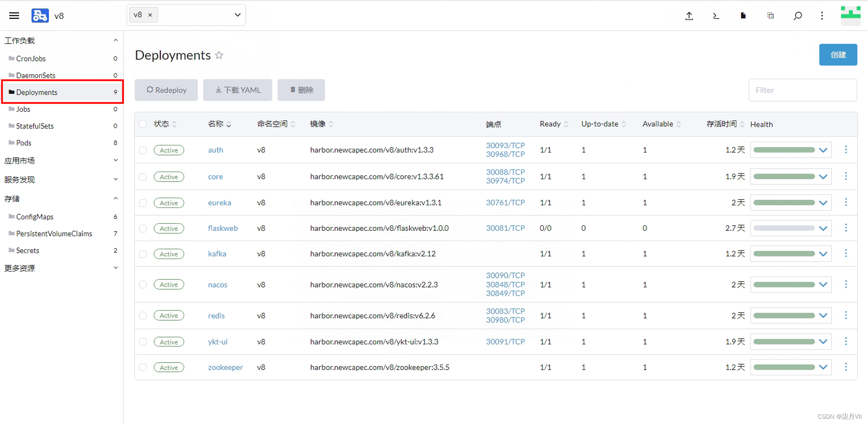Screen dimensions: 868x424
Task: Collapse the 工作负载 sidebar section
Action: coord(115,40)
